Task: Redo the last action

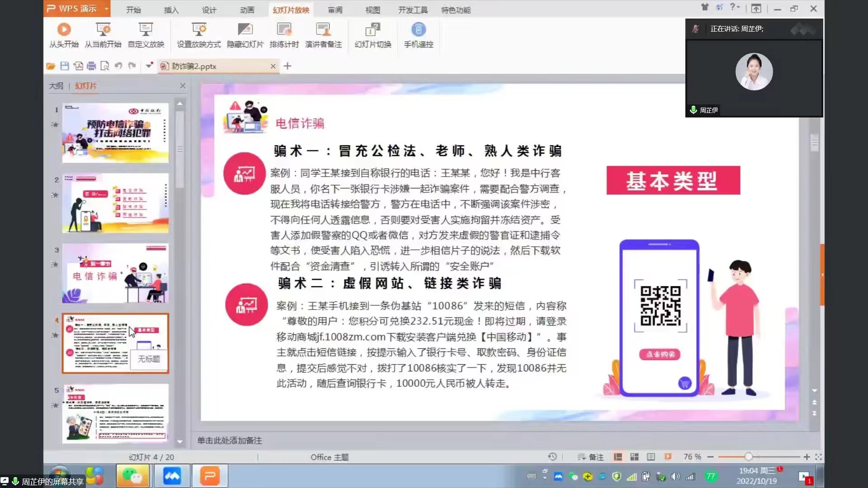Action: (132, 66)
